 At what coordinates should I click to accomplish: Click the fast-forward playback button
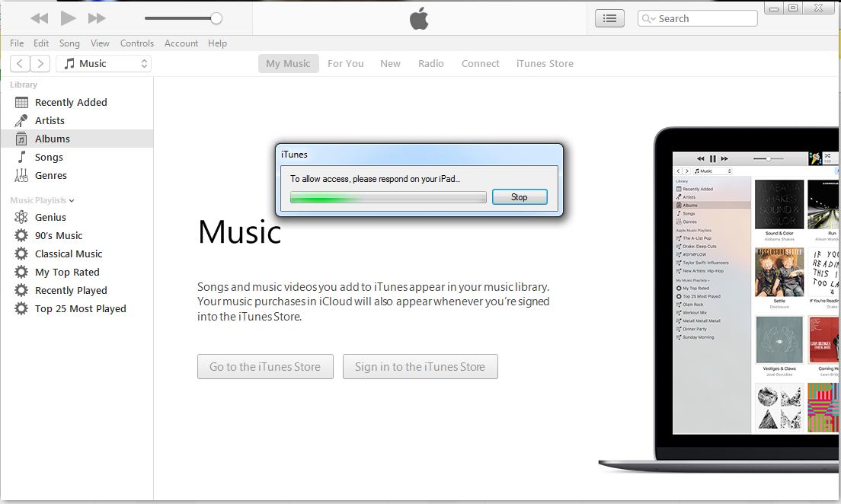click(97, 18)
